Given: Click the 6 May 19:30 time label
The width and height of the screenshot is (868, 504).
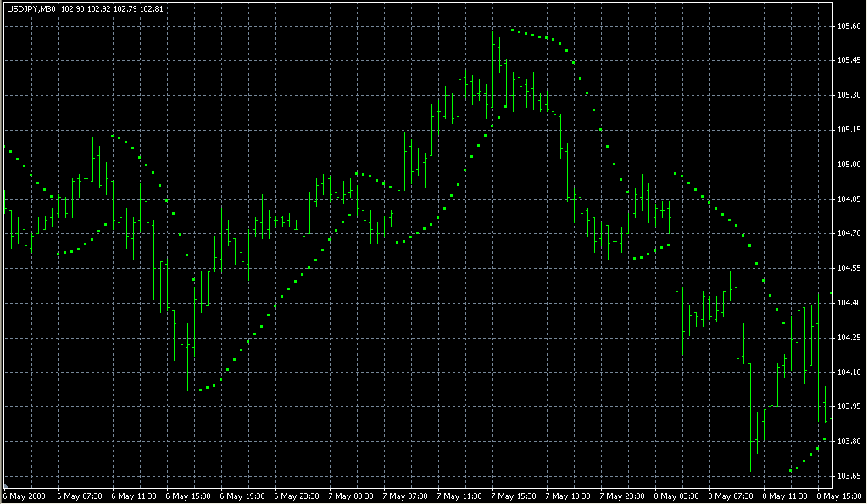Looking at the screenshot, I should tap(243, 496).
